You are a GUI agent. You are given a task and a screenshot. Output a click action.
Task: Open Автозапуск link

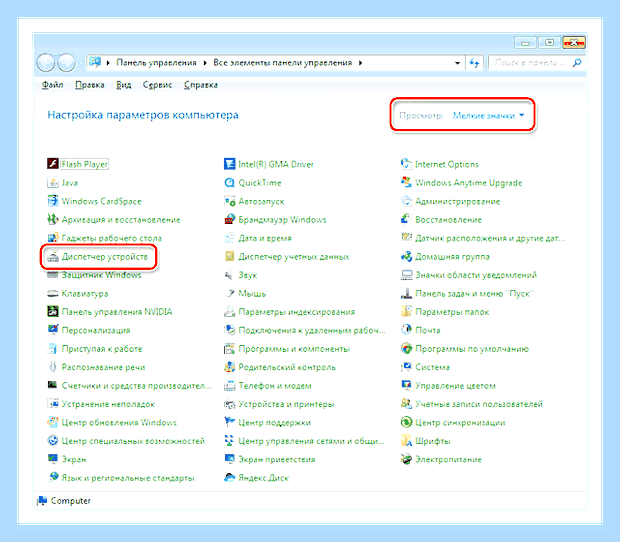click(x=261, y=201)
